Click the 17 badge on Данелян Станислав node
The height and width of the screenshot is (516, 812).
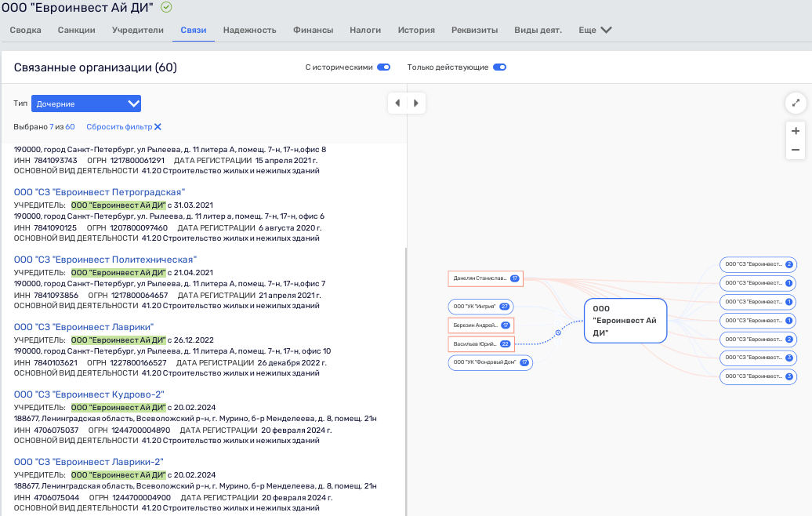[x=514, y=278]
